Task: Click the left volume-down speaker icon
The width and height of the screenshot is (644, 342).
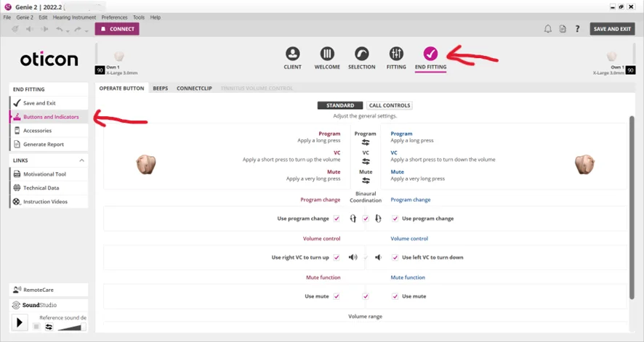Action: point(378,257)
